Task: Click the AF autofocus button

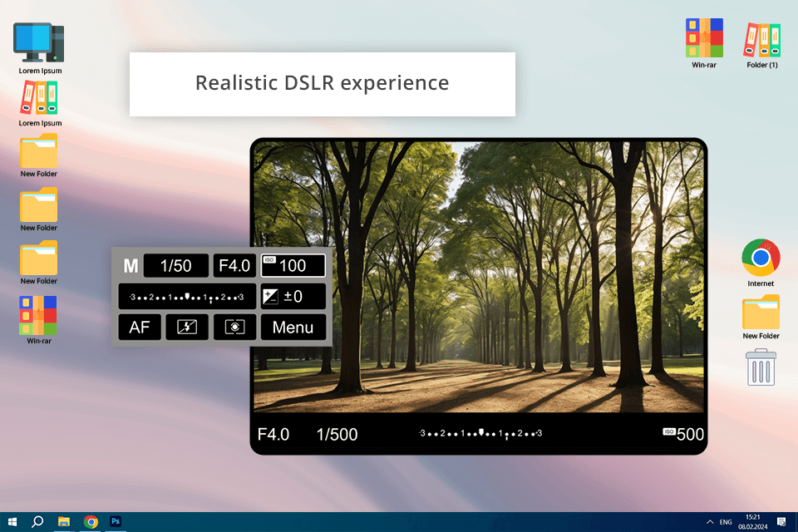Action: pos(140,327)
